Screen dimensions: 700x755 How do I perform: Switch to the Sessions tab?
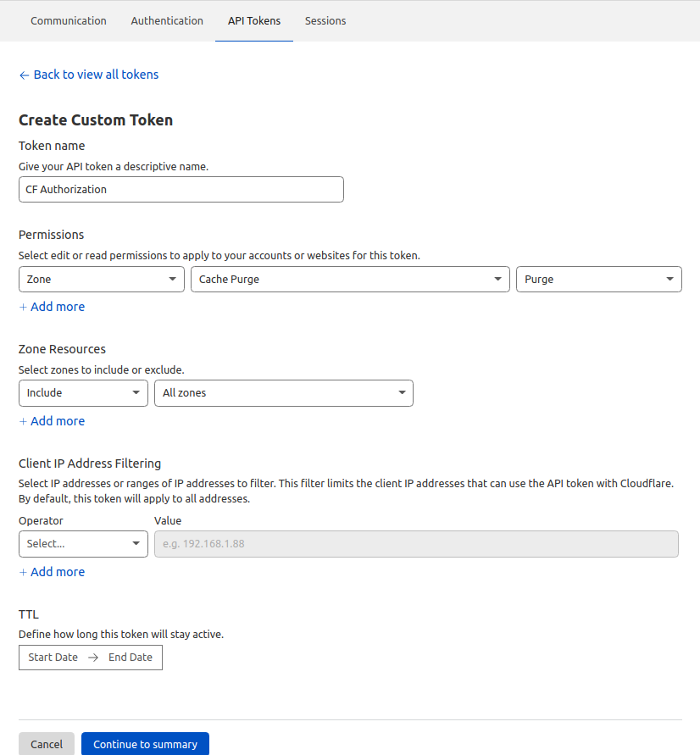tap(325, 20)
